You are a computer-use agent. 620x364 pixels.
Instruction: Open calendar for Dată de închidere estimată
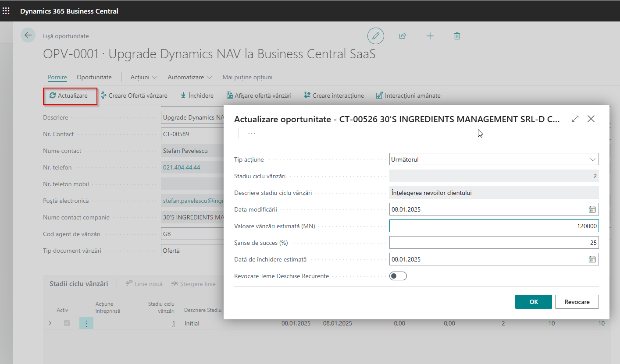pos(592,259)
